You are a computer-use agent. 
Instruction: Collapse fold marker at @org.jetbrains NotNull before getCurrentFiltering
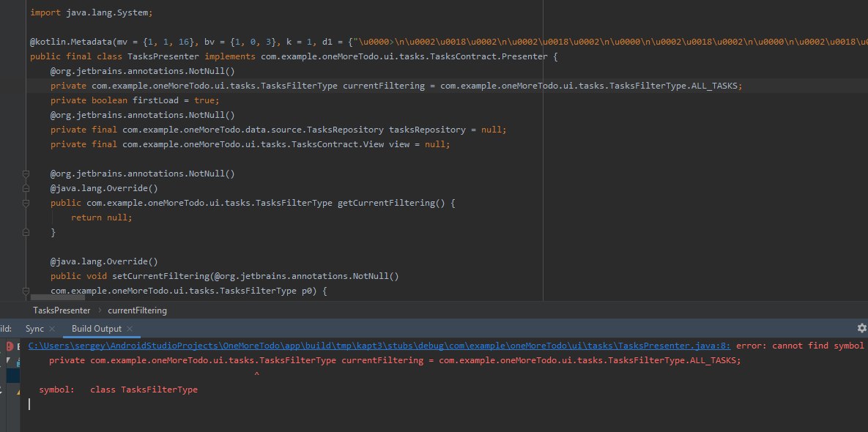(26, 174)
